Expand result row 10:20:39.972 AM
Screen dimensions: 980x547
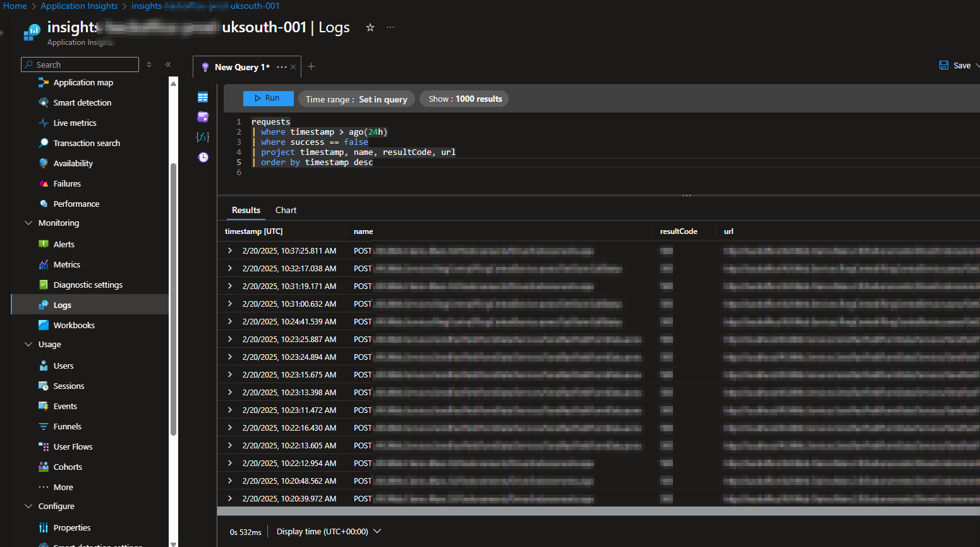[230, 498]
